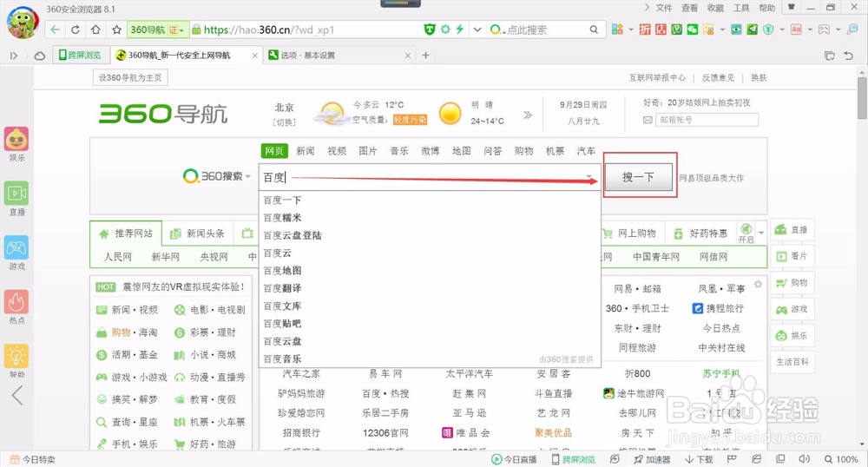The height and width of the screenshot is (467, 868).
Task: Open the 工具 menu
Action: pyautogui.click(x=741, y=8)
